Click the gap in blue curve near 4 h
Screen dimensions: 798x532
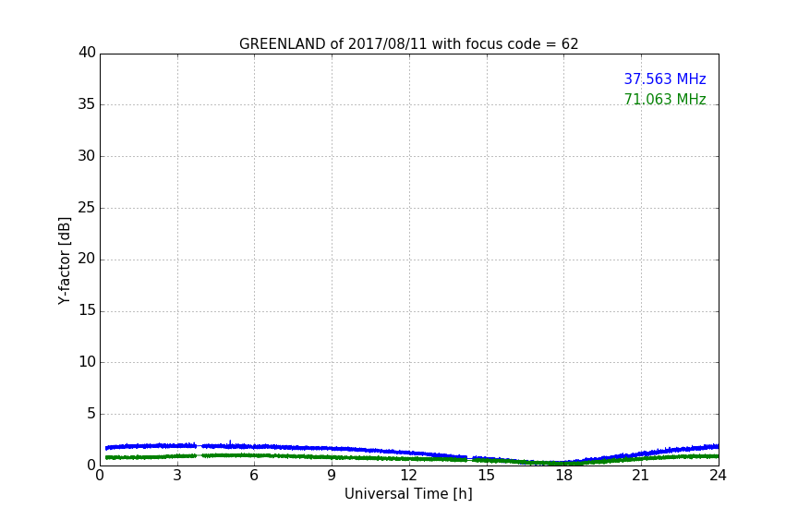click(199, 446)
